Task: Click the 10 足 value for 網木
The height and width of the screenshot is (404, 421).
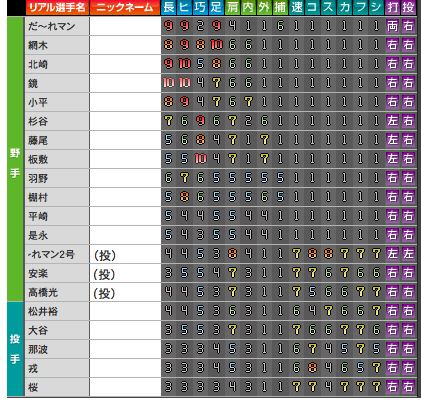Action: [216, 45]
